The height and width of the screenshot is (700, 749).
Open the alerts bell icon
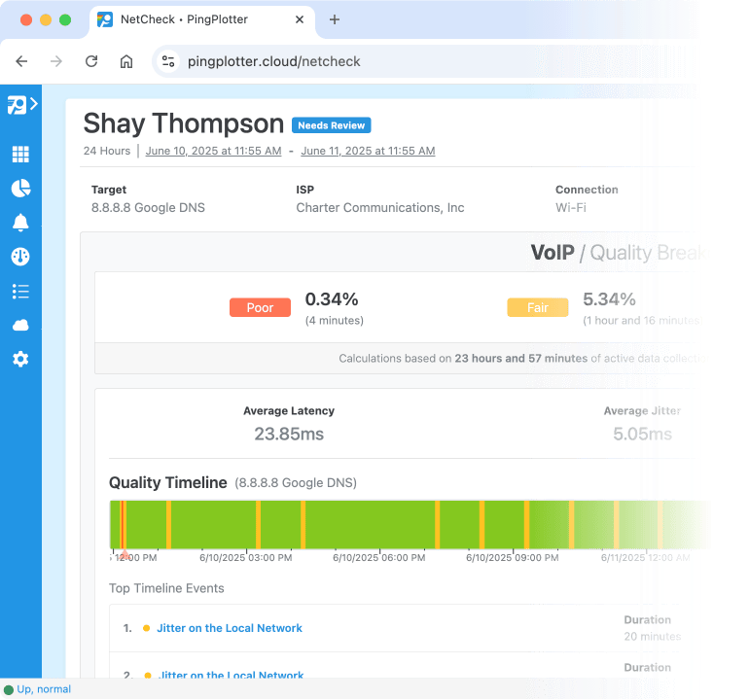coord(20,223)
